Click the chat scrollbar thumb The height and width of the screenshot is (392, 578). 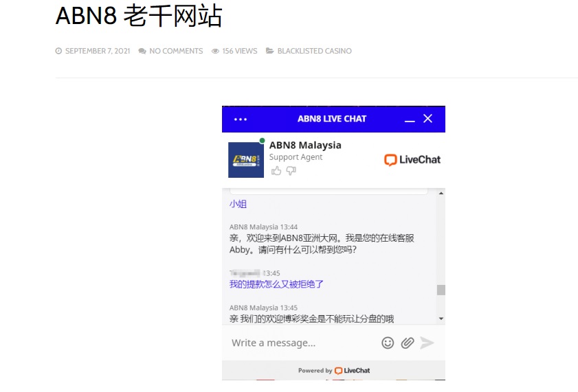(441, 290)
